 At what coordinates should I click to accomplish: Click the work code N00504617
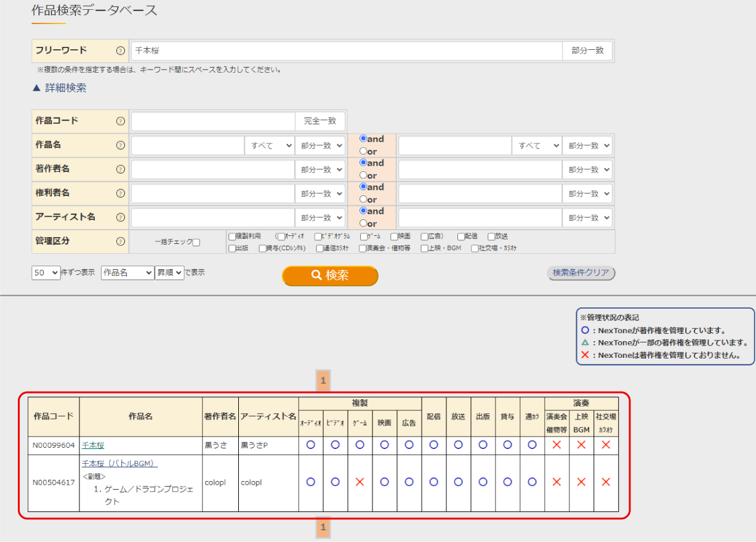pyautogui.click(x=54, y=483)
